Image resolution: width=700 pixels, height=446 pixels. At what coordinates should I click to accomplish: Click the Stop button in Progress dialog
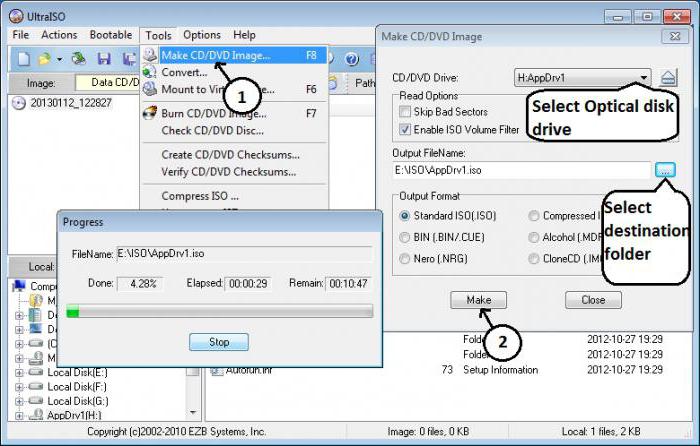point(219,342)
